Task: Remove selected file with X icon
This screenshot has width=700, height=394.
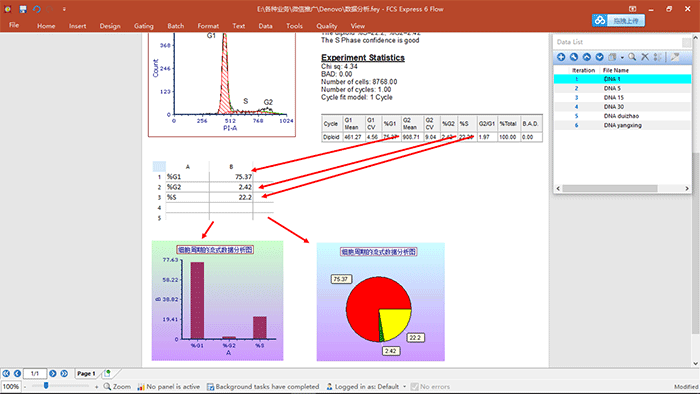Action: 645,57
